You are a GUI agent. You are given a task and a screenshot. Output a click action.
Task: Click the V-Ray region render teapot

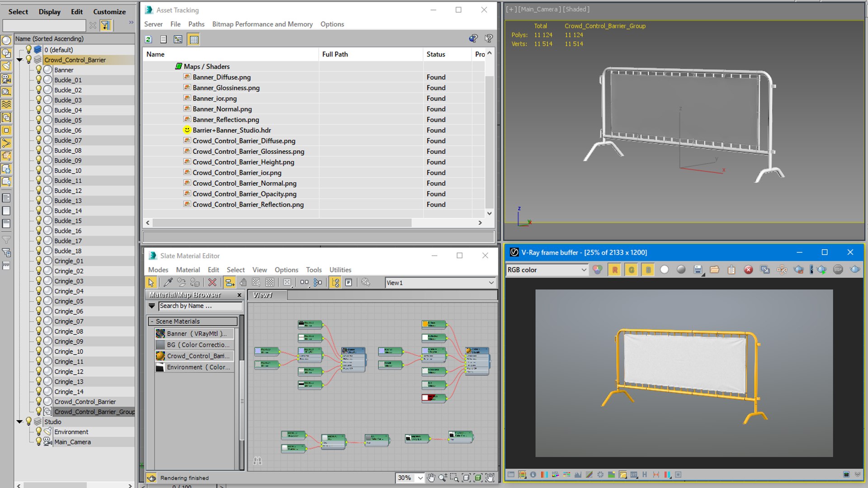pyautogui.click(x=799, y=270)
